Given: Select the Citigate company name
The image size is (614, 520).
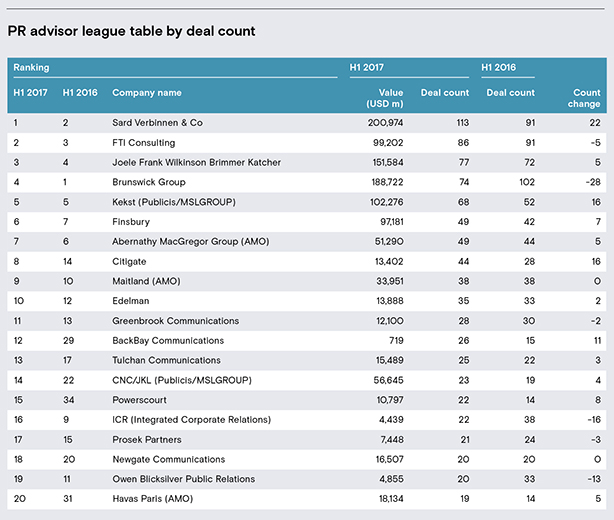Looking at the screenshot, I should [x=129, y=262].
